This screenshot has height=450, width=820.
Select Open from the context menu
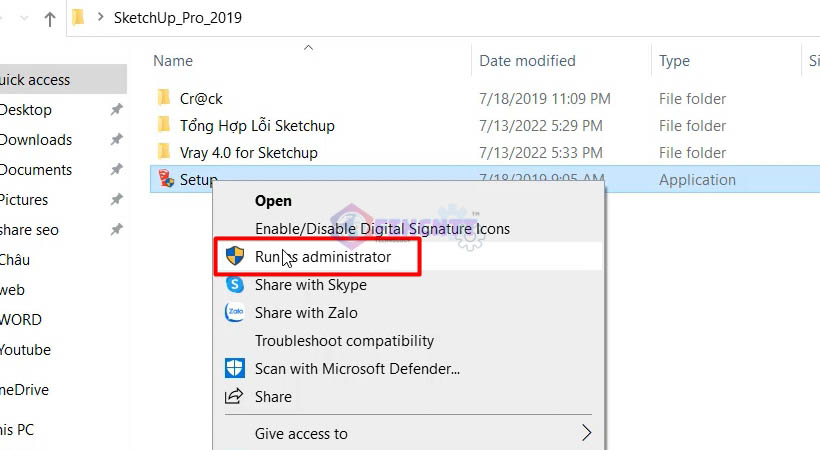273,201
